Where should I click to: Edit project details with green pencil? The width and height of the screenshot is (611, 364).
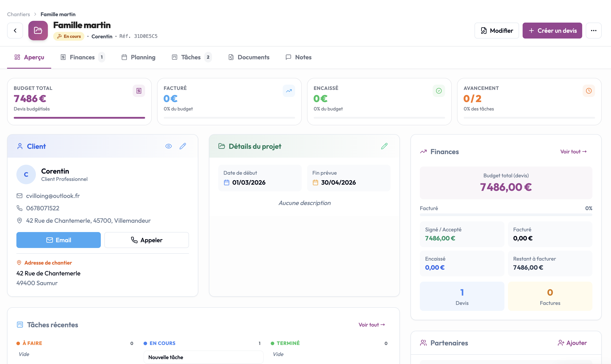pyautogui.click(x=384, y=146)
